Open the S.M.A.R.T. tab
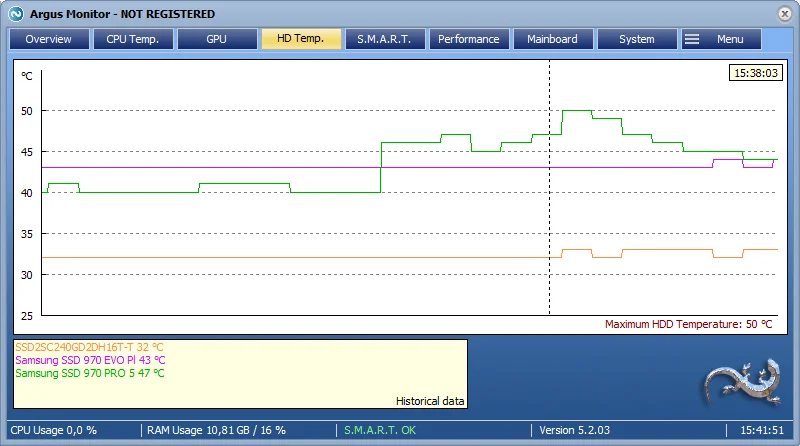This screenshot has height=446, width=800. point(385,39)
